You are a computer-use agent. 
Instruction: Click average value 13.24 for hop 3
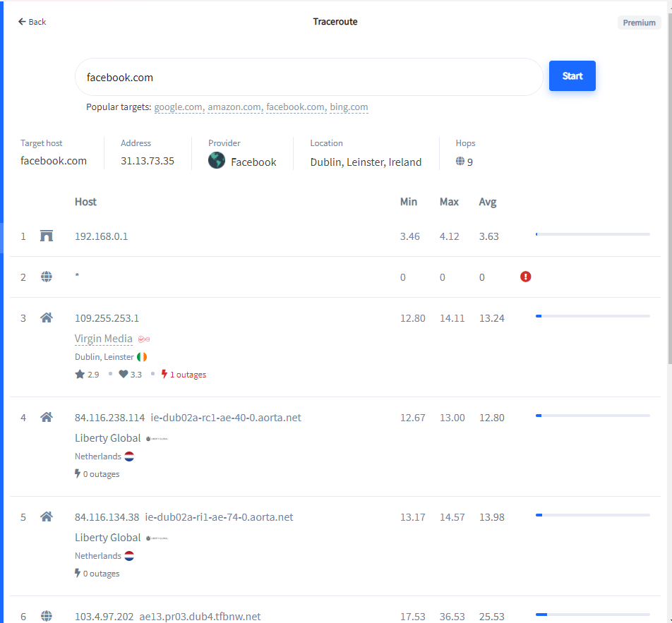tap(491, 318)
